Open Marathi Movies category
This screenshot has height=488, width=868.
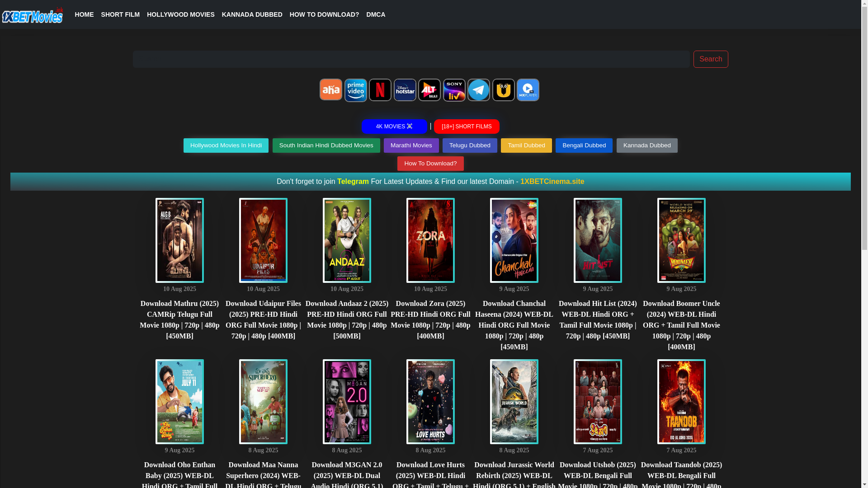click(411, 145)
